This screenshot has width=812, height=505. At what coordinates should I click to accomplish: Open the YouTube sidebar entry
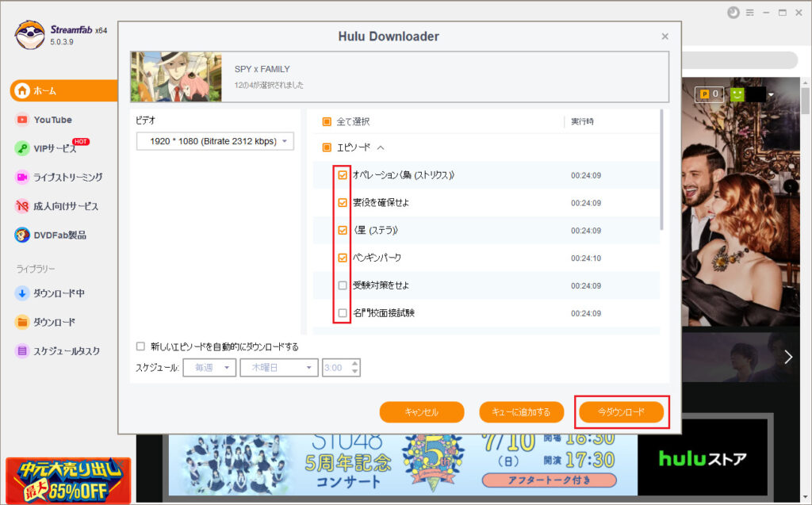(x=53, y=120)
